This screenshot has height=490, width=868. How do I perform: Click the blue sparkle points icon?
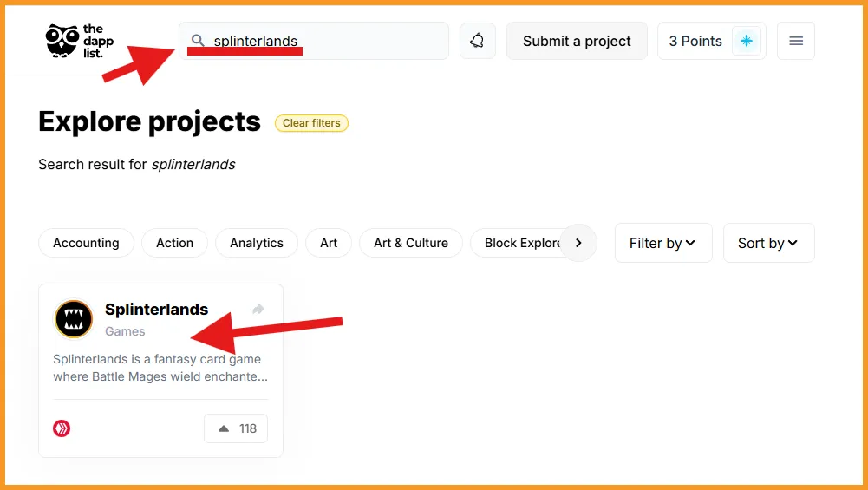(747, 41)
